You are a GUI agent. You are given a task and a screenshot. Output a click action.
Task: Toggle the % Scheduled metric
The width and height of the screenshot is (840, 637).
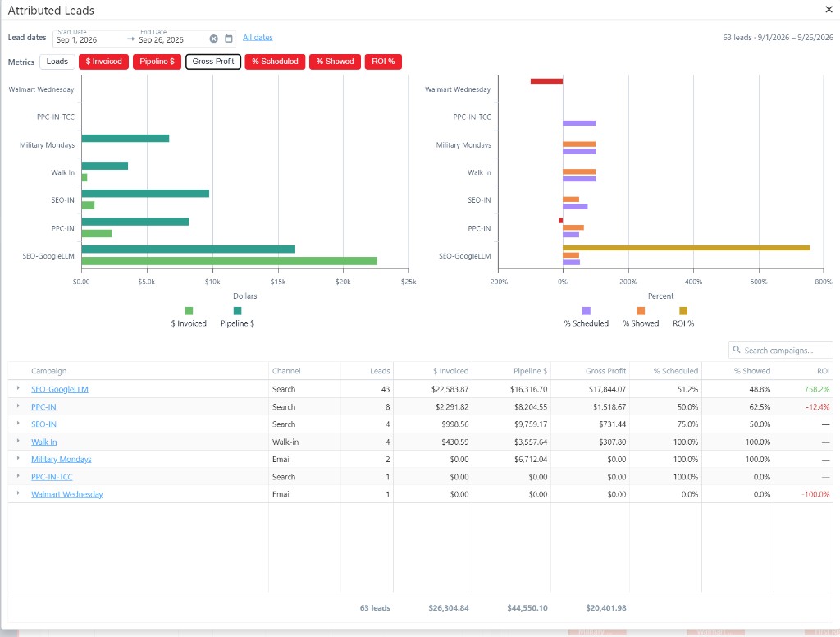click(x=276, y=62)
